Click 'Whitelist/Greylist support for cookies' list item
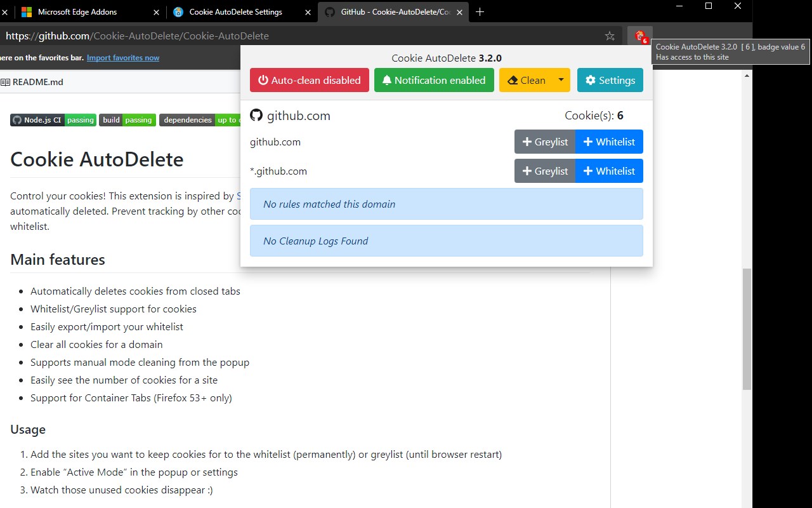This screenshot has width=812, height=508. (x=114, y=309)
